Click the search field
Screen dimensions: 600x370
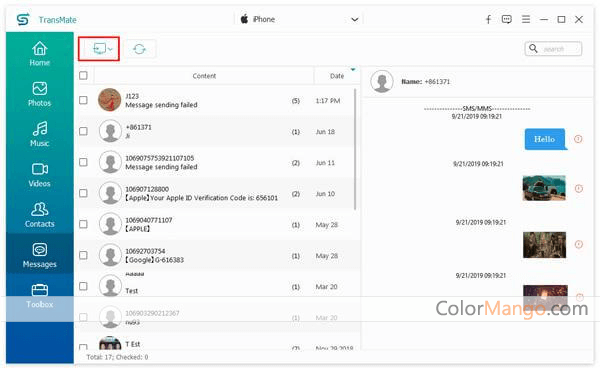[553, 49]
